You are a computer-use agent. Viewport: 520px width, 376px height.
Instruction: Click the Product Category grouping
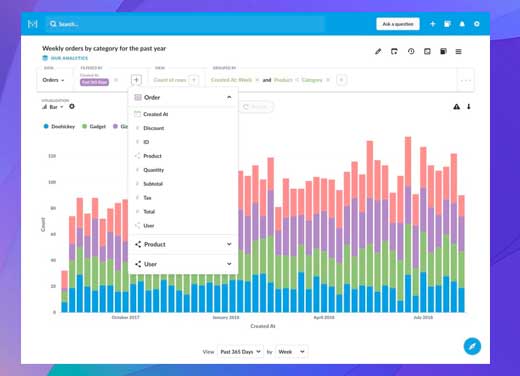(x=298, y=80)
